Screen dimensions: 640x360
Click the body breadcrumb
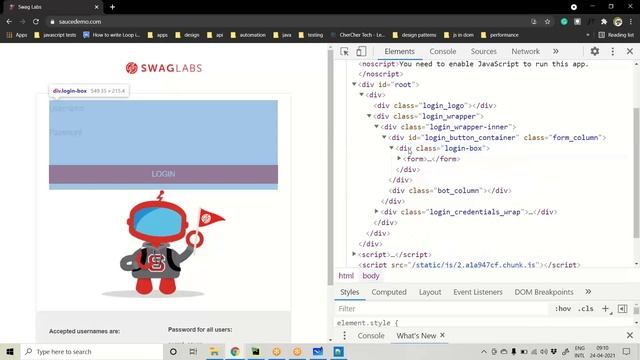tap(371, 276)
